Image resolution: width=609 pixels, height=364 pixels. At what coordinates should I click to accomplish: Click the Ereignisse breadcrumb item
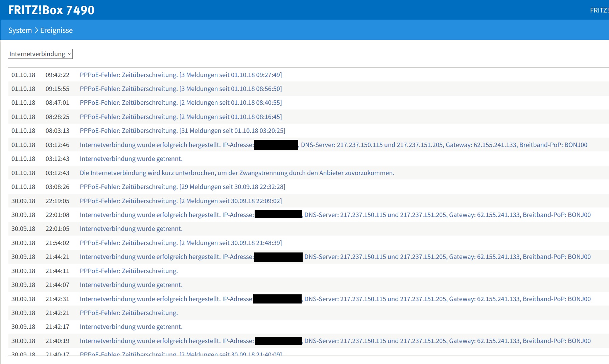point(56,30)
